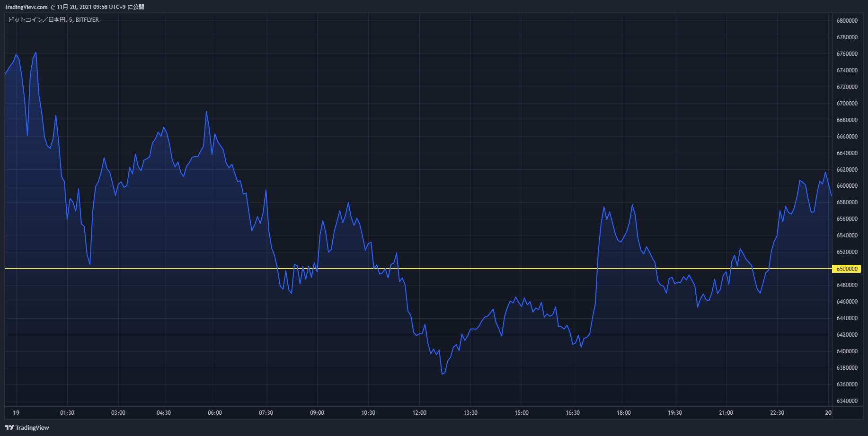The width and height of the screenshot is (868, 436).
Task: Click the 6440000 price axis label
Action: [847, 318]
